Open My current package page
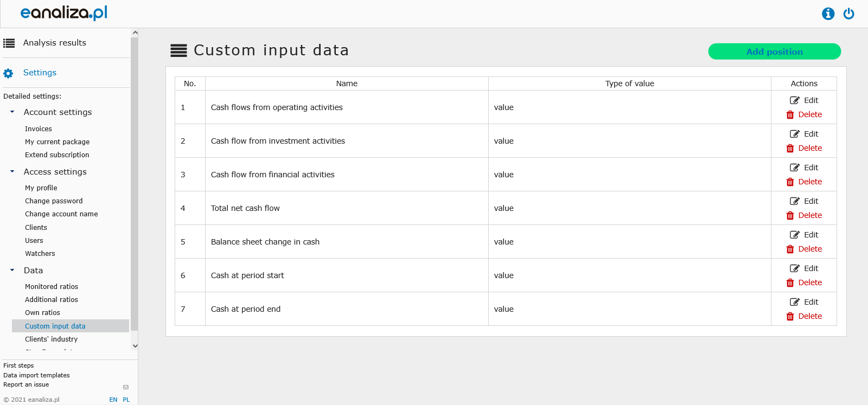Viewport: 868px width, 405px height. [58, 142]
